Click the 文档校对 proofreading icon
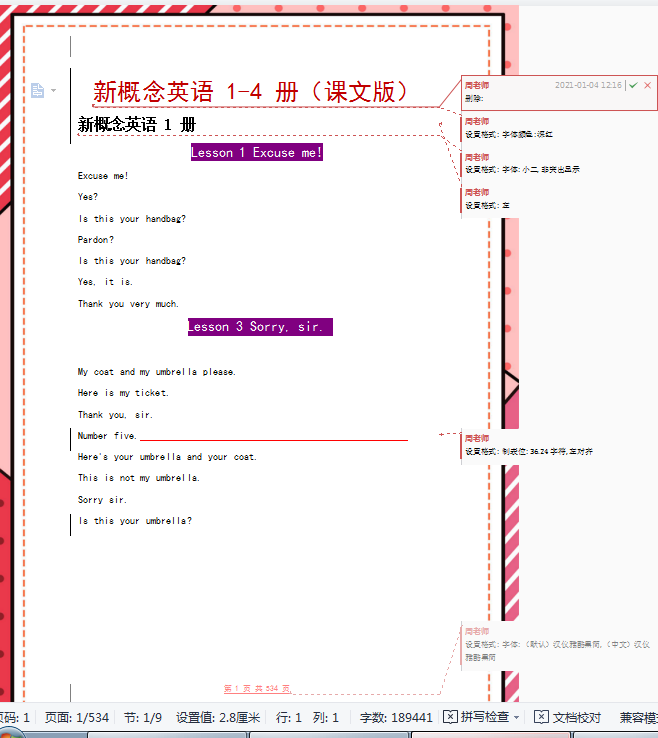 541,717
